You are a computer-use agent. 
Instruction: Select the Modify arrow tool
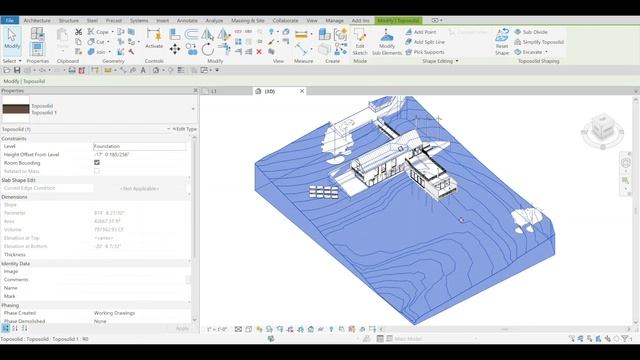12,40
